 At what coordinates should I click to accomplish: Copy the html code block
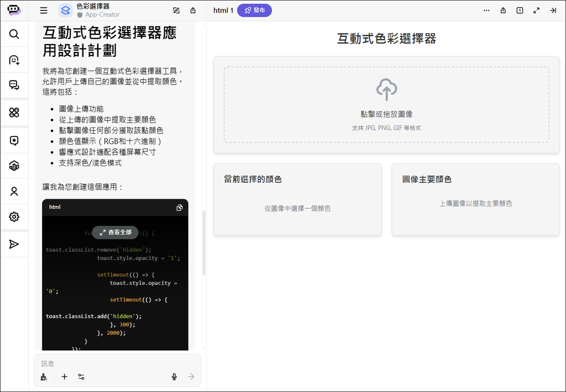[180, 208]
